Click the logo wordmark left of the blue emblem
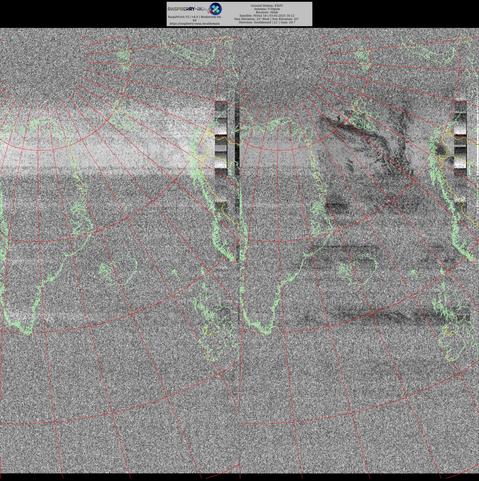 189,9
